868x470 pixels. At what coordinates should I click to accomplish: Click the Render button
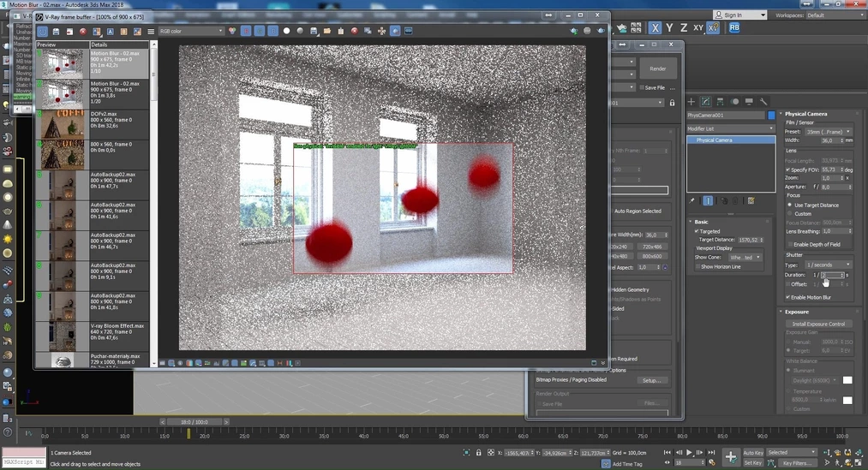point(658,68)
